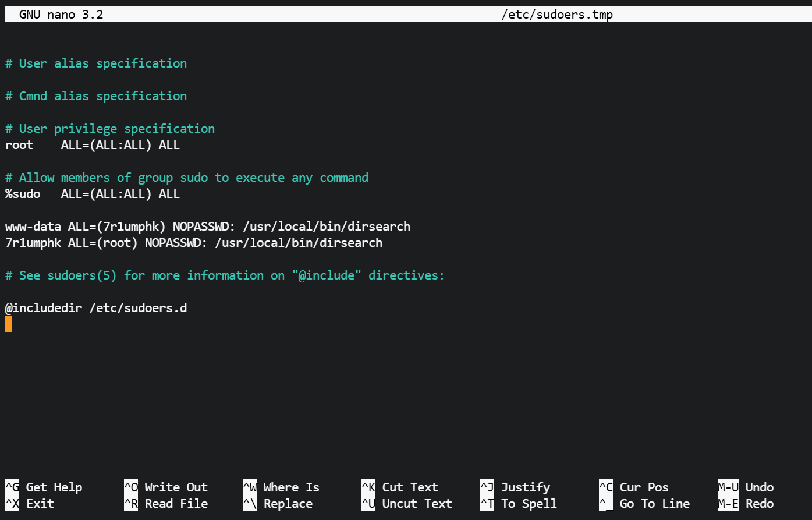Click the M-E Redo shortcut
Screen dimensions: 812x520
746,504
